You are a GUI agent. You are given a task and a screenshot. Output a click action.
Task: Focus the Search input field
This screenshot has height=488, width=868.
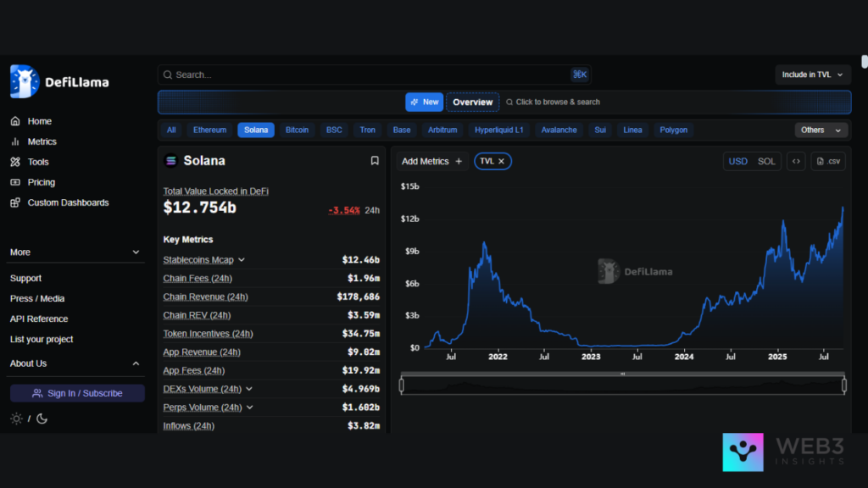coord(375,75)
